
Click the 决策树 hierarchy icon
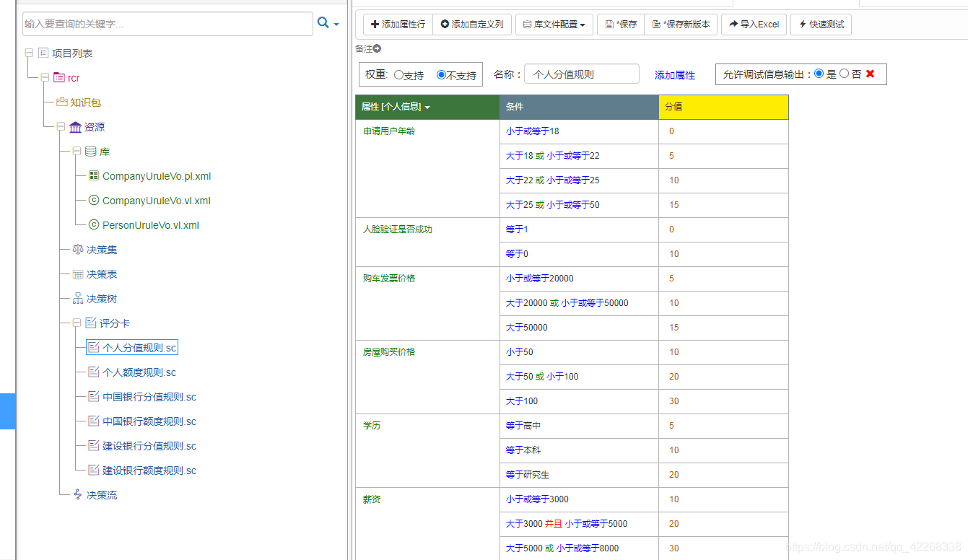tap(78, 299)
